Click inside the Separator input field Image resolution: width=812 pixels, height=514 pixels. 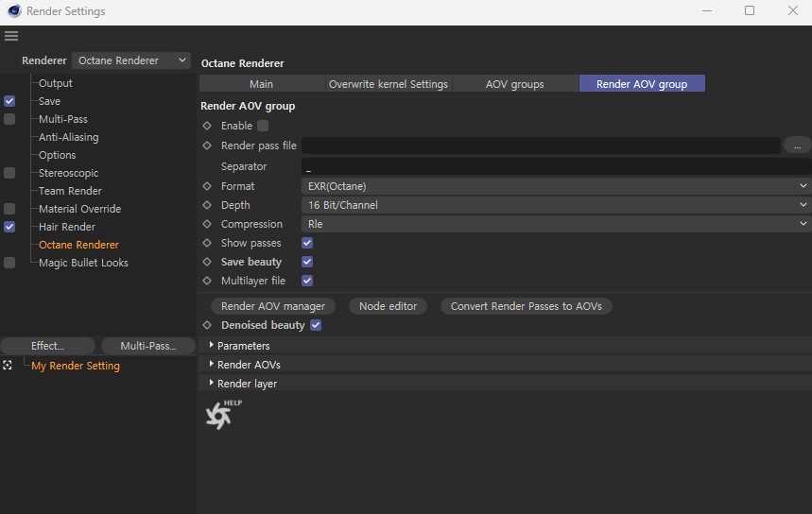pyautogui.click(x=553, y=166)
